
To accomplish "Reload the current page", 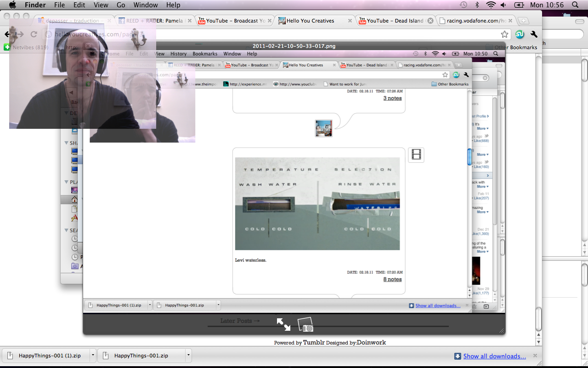I will point(34,34).
